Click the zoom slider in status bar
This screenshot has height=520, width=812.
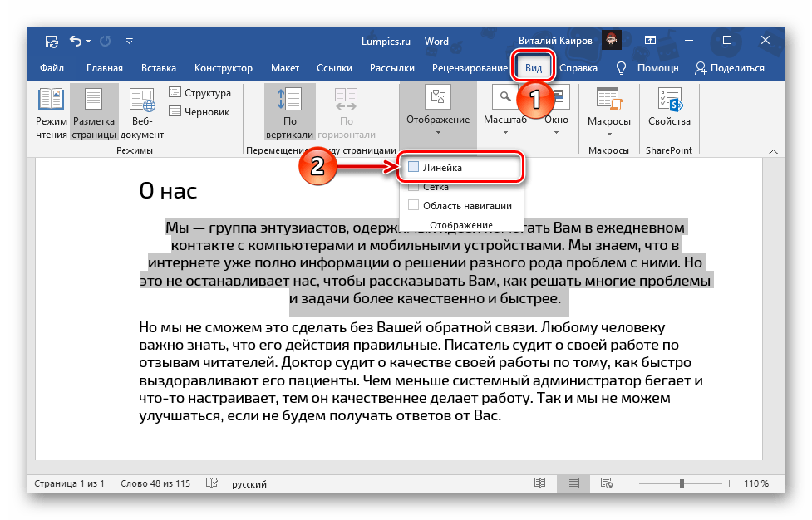pyautogui.click(x=682, y=483)
